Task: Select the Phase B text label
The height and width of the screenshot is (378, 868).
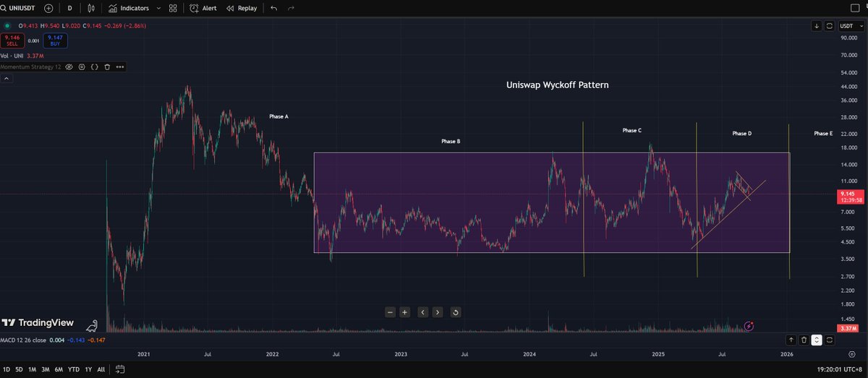Action: point(451,142)
